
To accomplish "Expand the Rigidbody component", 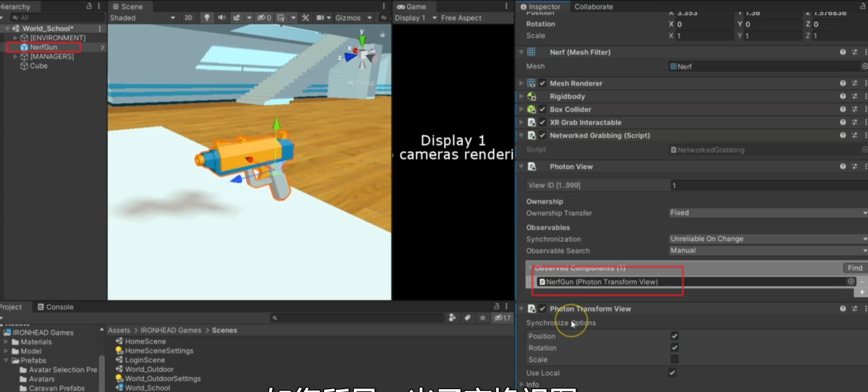I will pyautogui.click(x=521, y=96).
